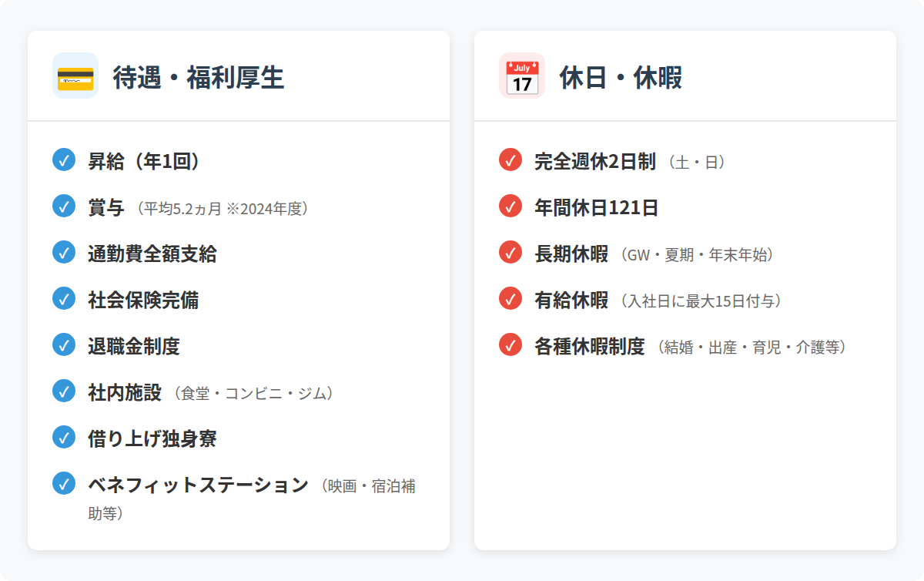This screenshot has width=924, height=581.
Task: Click the 長期休暇 label
Action: (x=571, y=254)
